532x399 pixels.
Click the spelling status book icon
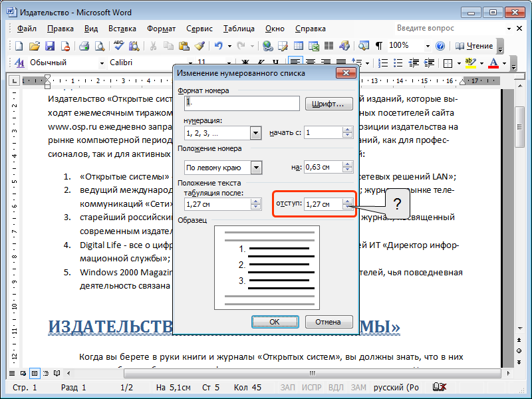439,387
